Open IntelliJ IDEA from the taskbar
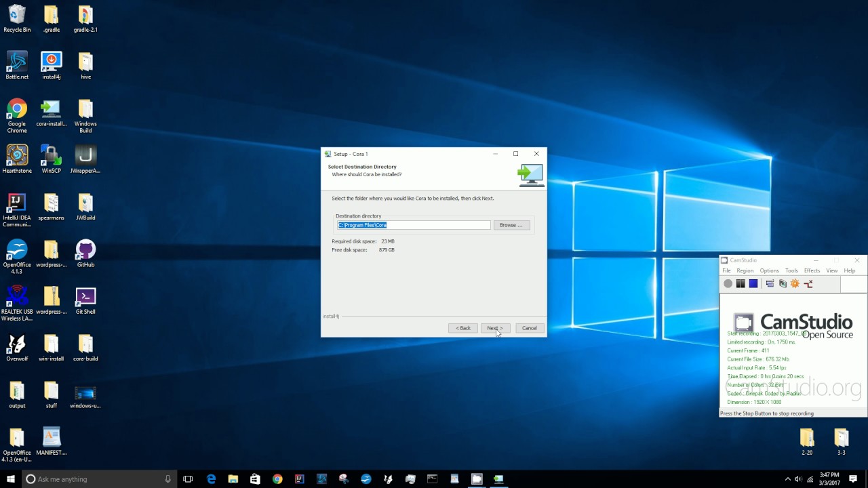868x488 pixels. click(x=299, y=479)
